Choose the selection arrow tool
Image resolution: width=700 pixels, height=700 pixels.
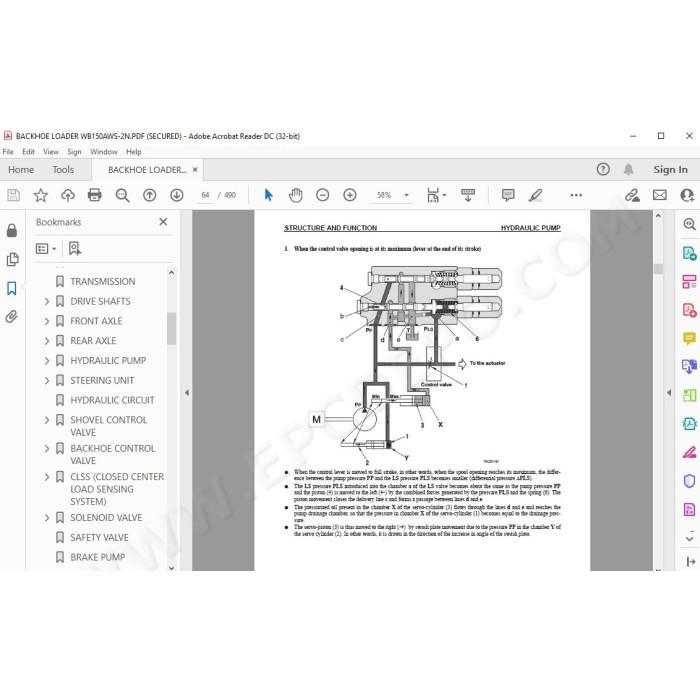268,195
